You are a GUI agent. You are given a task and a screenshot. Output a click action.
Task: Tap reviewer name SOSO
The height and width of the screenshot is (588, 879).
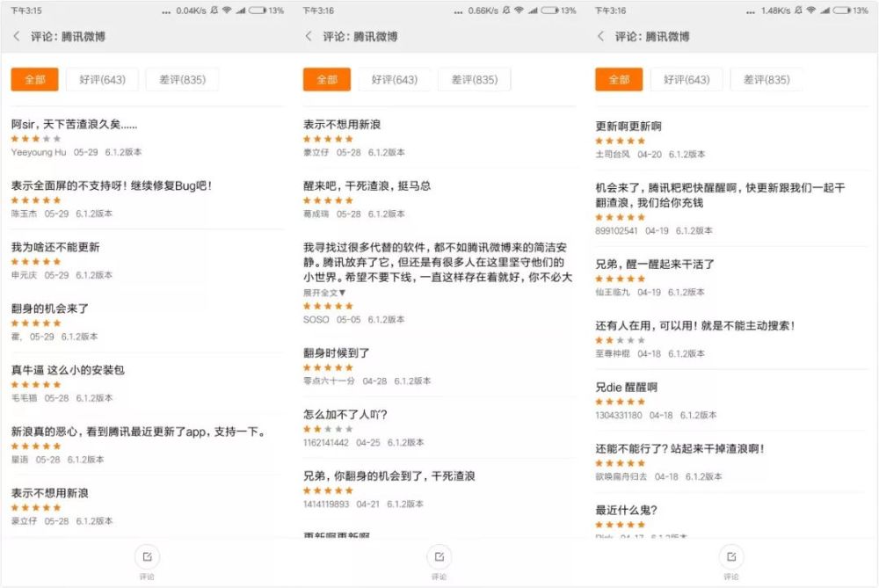316,320
